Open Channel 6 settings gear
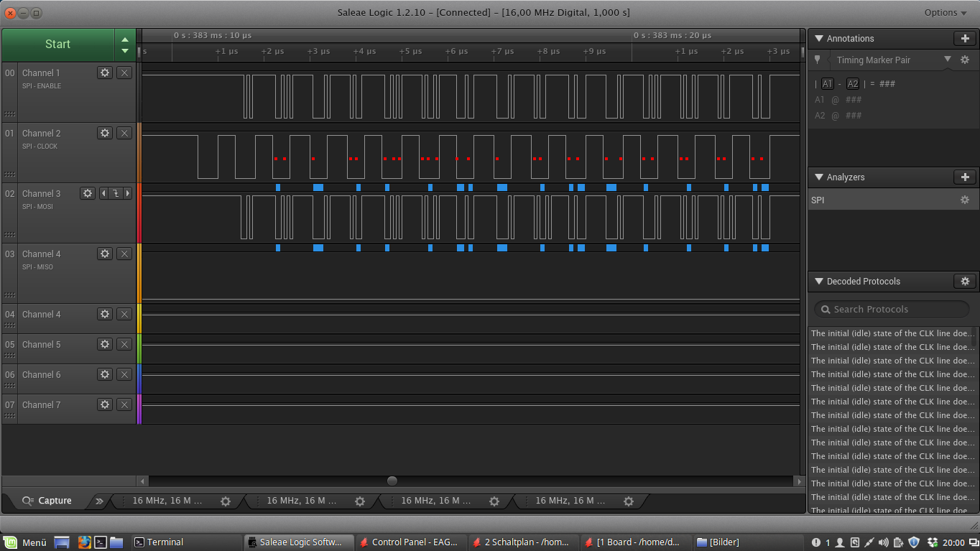 click(x=105, y=374)
